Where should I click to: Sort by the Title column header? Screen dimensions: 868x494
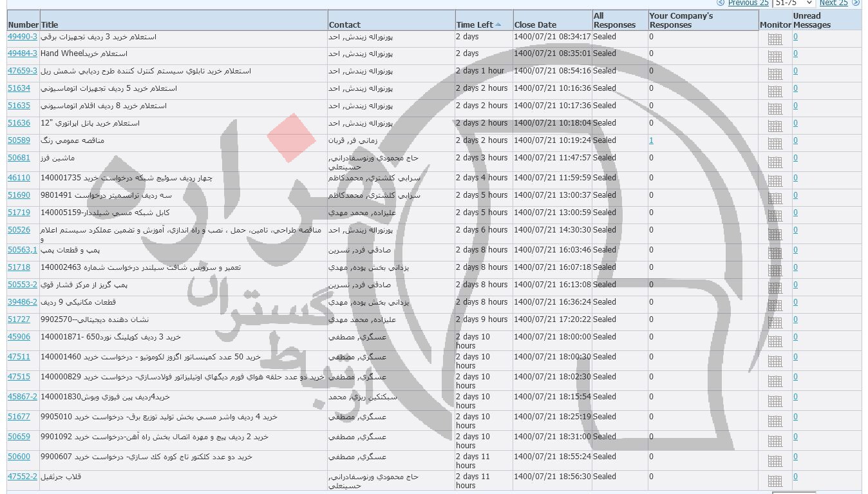pyautogui.click(x=50, y=25)
